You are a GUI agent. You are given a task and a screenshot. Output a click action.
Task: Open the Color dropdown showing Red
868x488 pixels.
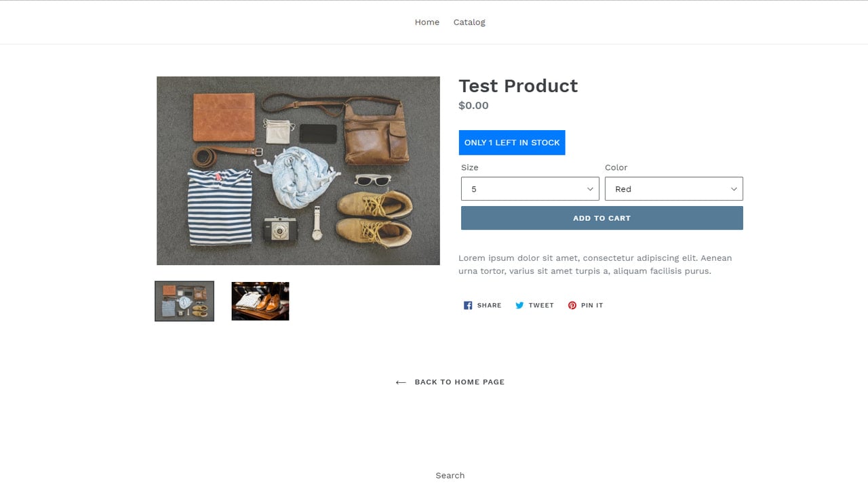pos(674,189)
